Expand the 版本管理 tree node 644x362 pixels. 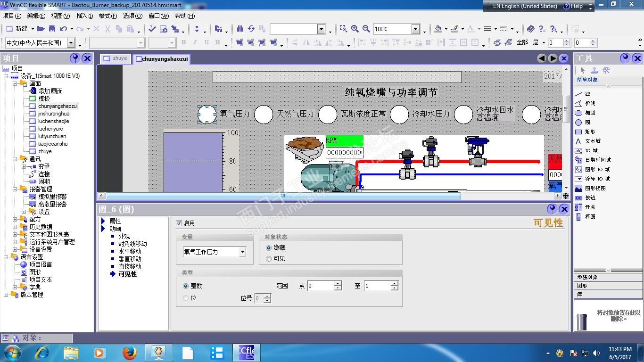point(6,295)
